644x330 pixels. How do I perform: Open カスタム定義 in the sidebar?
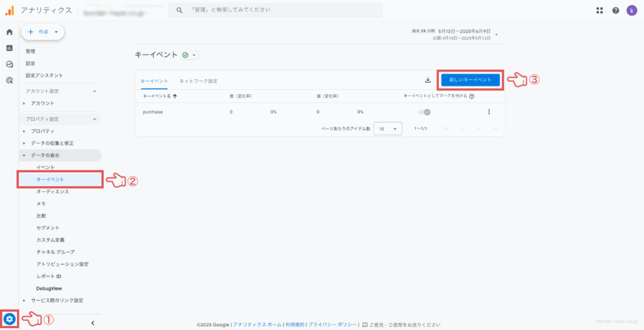[x=50, y=239]
